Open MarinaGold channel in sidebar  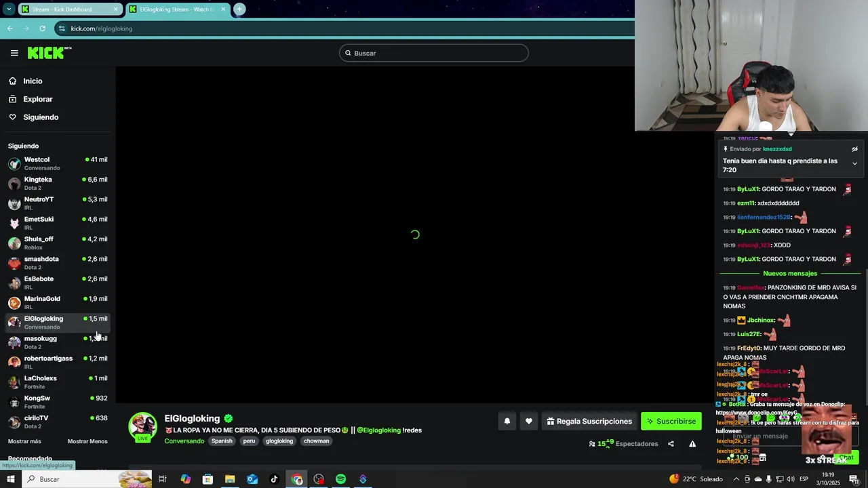(x=58, y=302)
